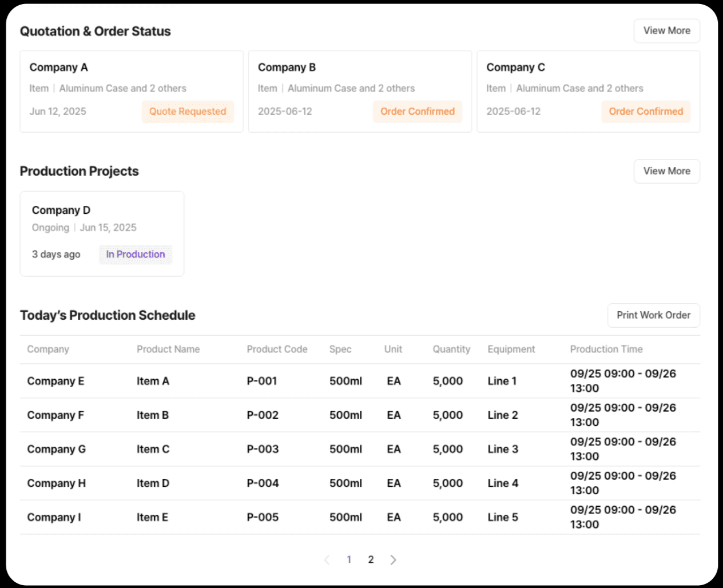Select the Company I row
This screenshot has height=588, width=723.
(x=360, y=517)
